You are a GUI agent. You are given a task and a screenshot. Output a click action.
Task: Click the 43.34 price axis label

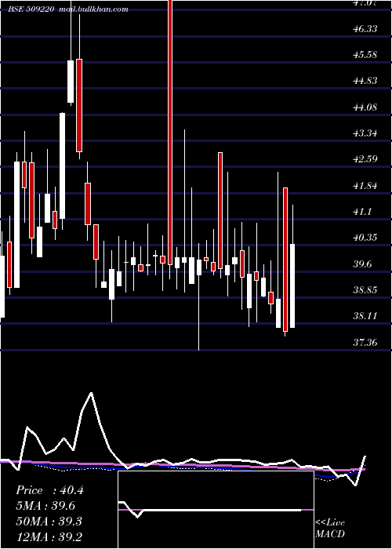(365, 133)
